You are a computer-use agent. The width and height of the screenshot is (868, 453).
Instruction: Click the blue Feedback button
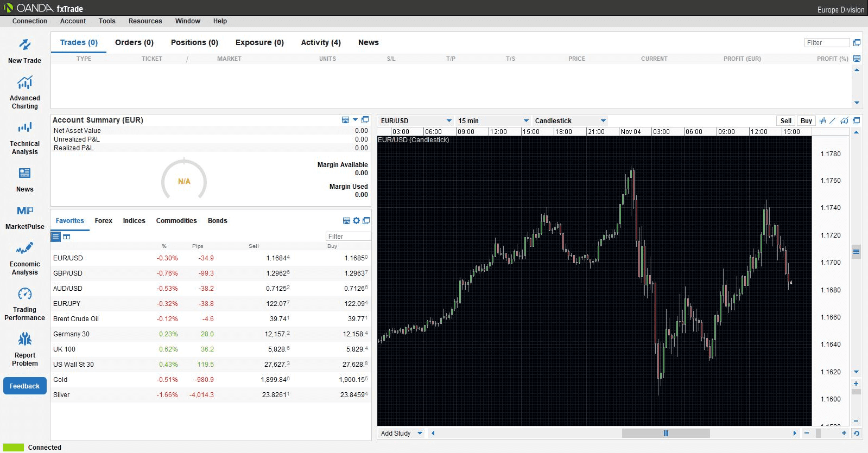(x=24, y=386)
